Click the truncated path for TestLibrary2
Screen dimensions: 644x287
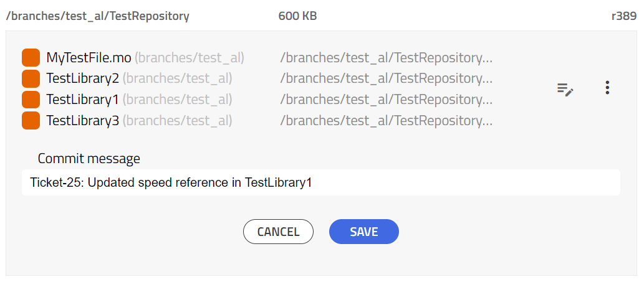point(386,78)
